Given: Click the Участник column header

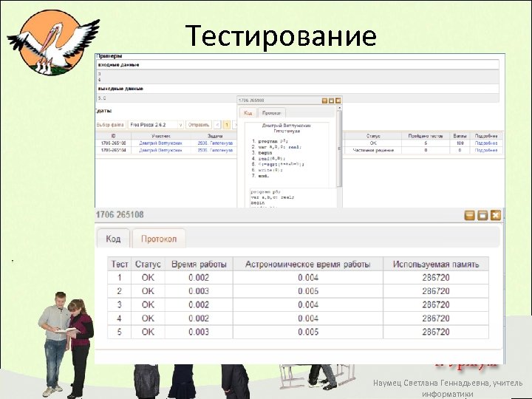Looking at the screenshot, I should click(161, 136).
